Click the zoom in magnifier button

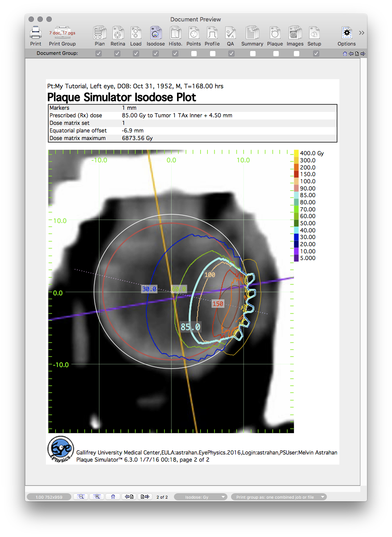click(97, 496)
